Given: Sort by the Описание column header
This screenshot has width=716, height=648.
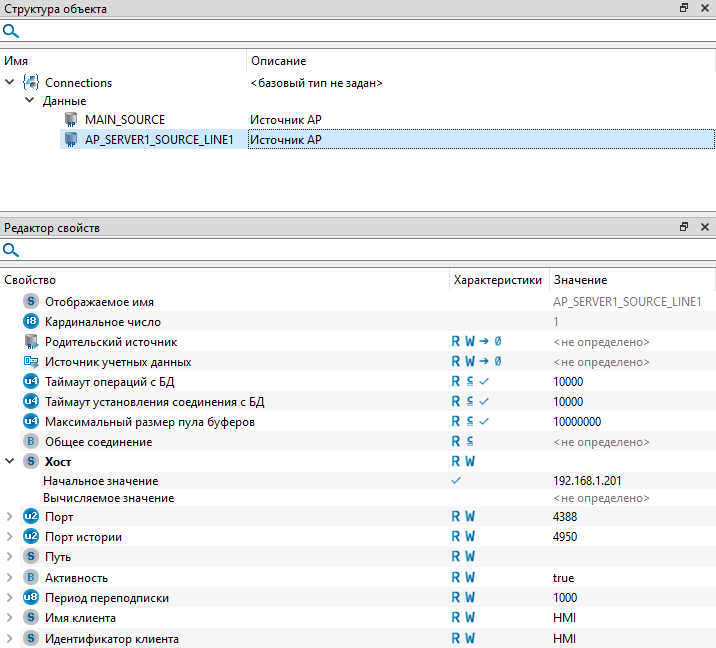Looking at the screenshot, I should click(x=278, y=62).
